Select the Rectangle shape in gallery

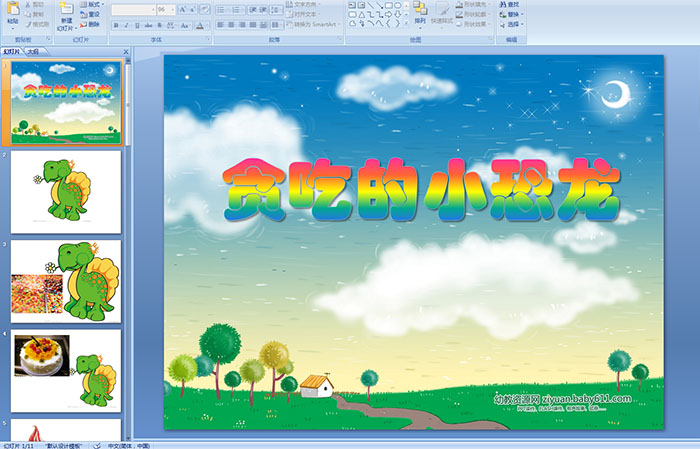(388, 6)
